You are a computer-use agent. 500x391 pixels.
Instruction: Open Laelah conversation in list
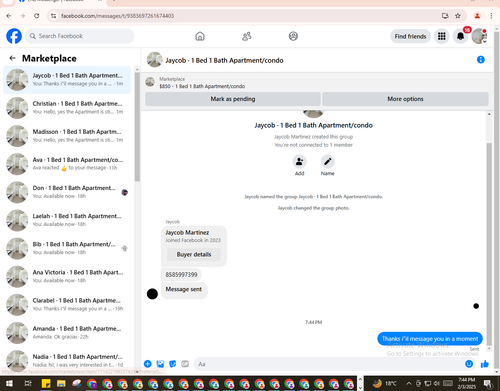(x=67, y=220)
